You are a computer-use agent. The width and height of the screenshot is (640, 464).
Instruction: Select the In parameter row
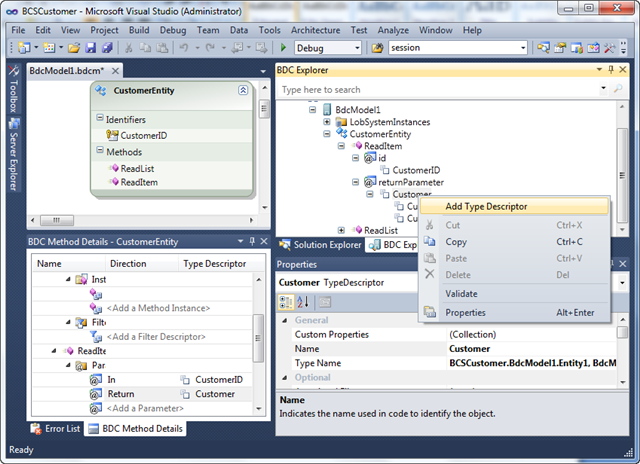coord(143,380)
